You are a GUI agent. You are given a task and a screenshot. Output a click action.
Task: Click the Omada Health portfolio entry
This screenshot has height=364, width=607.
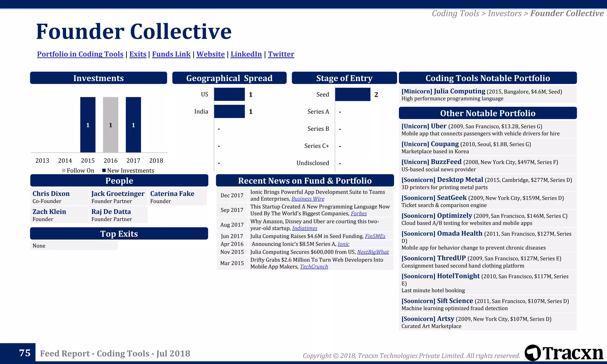(488, 240)
